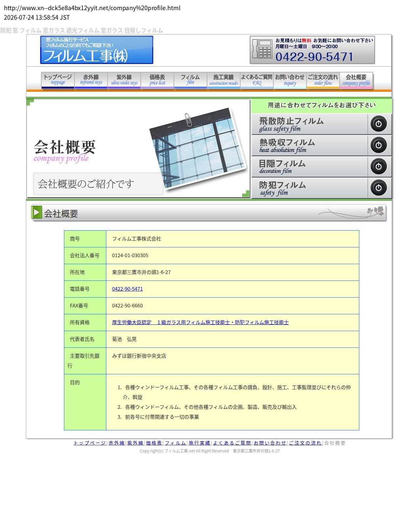Click the window blinds photo
Viewport: 420px width, 521px height.
(198, 149)
